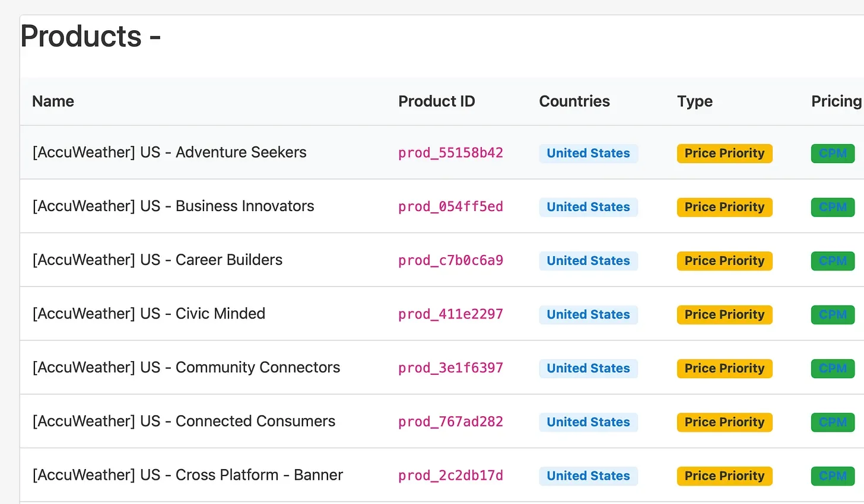The image size is (864, 504).
Task: Click product ID prod_054ff5ed
Action: coord(450,207)
